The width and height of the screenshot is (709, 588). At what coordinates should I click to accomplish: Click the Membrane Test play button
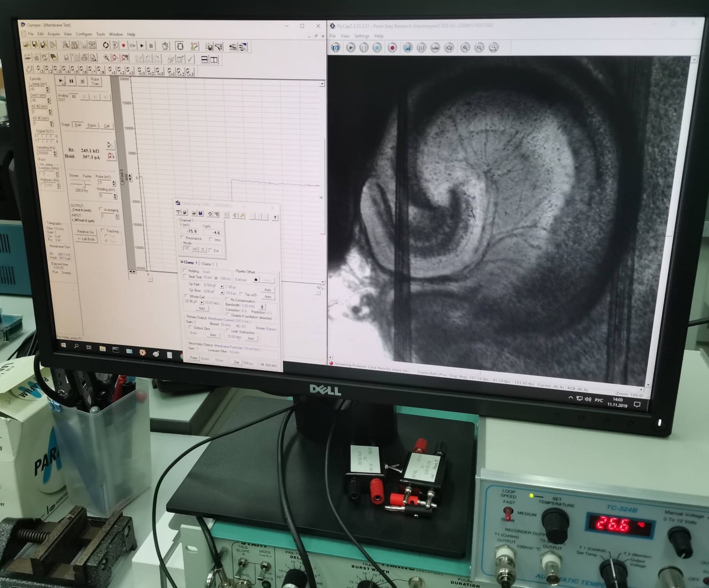click(61, 81)
